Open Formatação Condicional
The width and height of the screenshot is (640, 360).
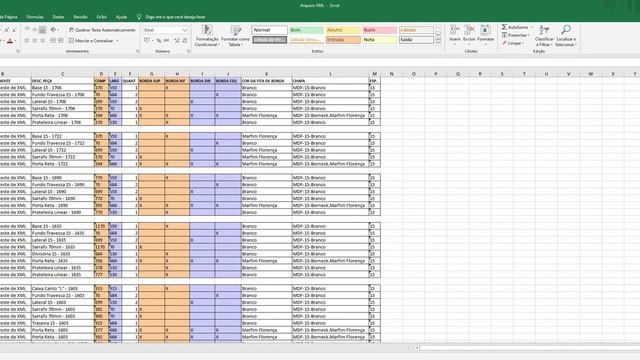coord(207,36)
